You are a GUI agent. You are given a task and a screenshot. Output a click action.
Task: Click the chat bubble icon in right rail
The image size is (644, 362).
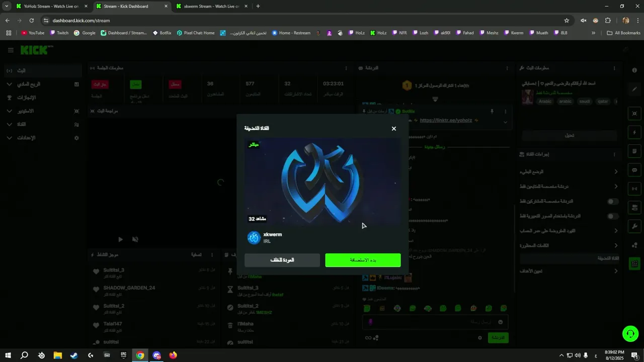pyautogui.click(x=634, y=170)
